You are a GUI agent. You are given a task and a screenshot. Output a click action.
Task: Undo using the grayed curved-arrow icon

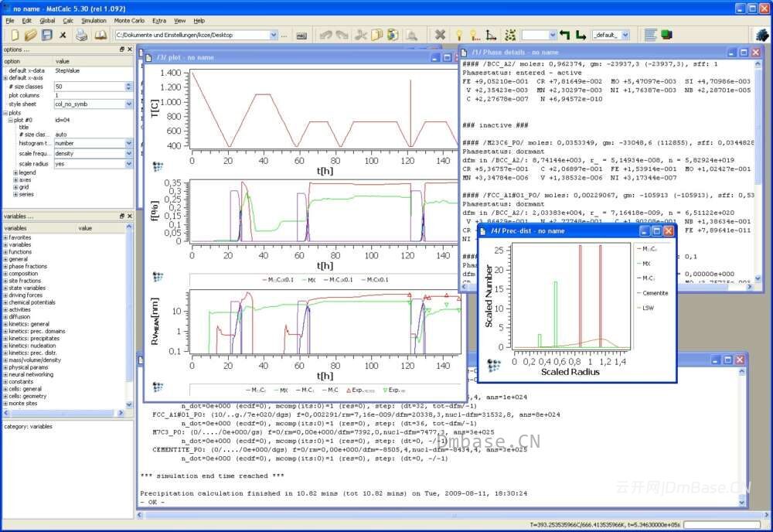point(325,35)
